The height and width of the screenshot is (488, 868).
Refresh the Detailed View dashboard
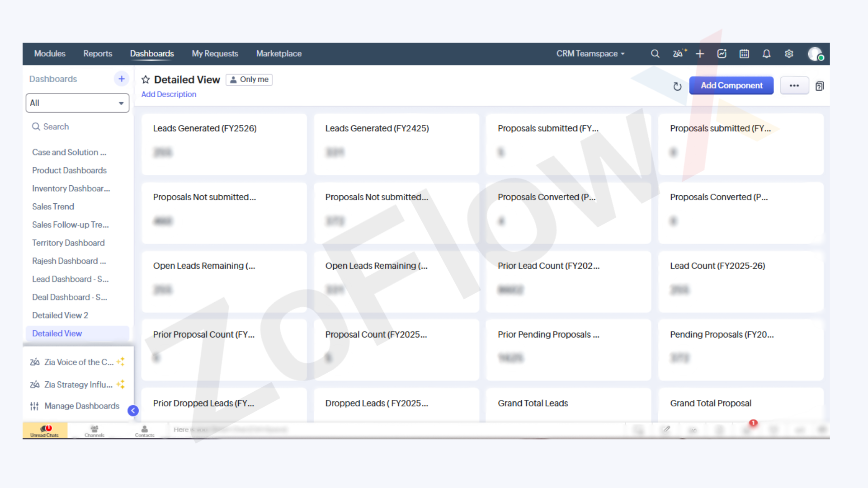pos(677,86)
